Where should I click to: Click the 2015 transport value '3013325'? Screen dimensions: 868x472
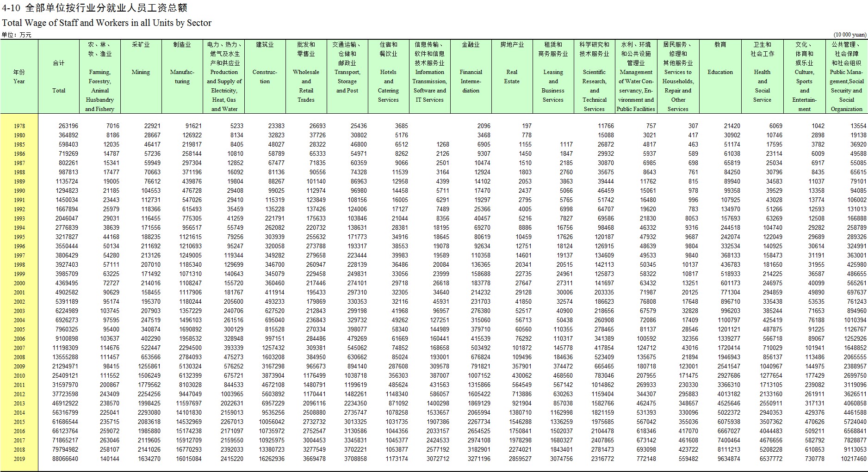(x=355, y=422)
